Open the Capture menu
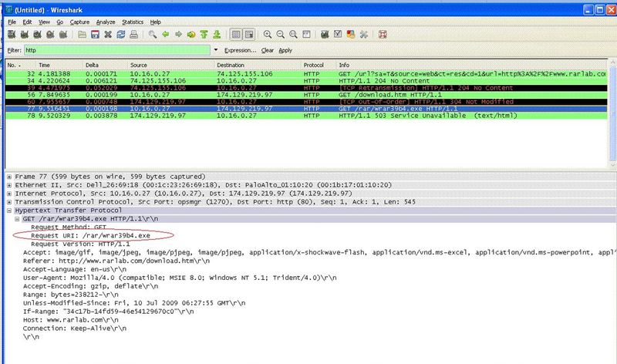The height and width of the screenshot is (364, 617). [x=79, y=22]
